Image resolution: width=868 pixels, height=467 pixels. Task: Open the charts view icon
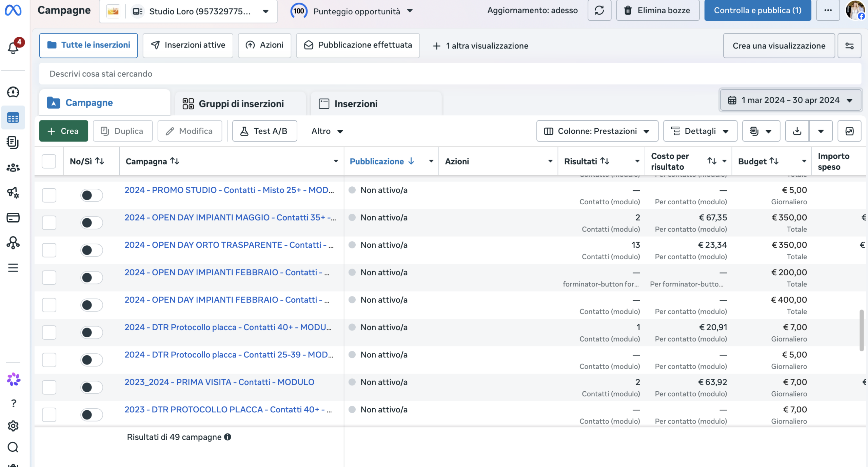coord(849,131)
